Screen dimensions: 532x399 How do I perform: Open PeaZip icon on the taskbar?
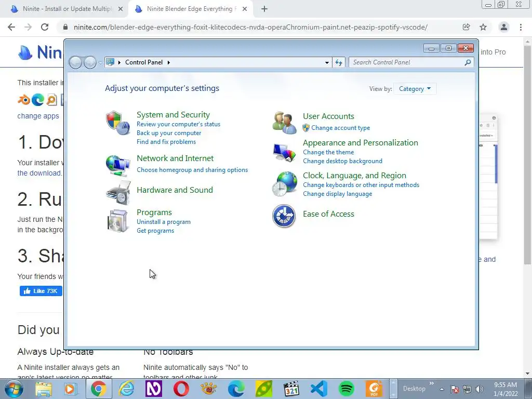[x=263, y=389]
